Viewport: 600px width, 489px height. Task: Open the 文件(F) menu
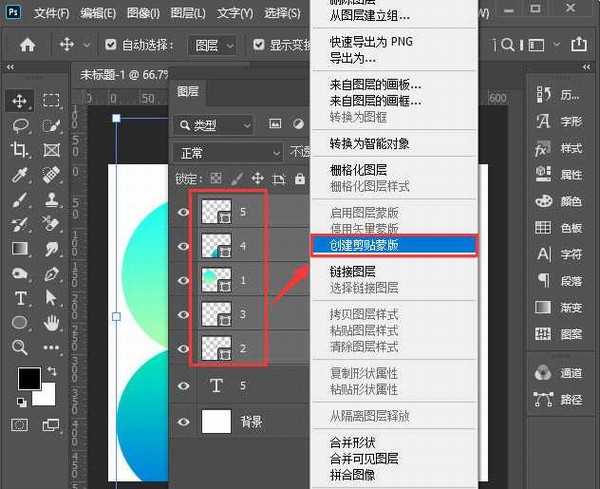(x=50, y=14)
